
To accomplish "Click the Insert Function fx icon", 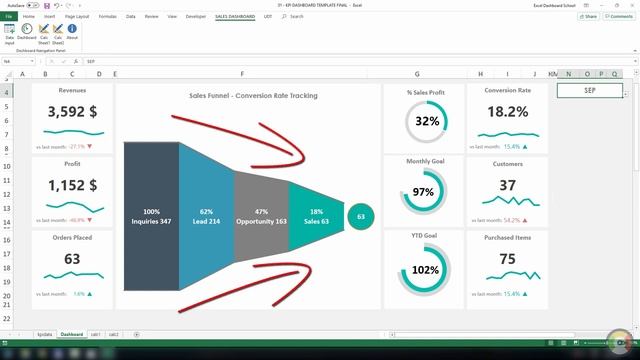I will (76, 61).
